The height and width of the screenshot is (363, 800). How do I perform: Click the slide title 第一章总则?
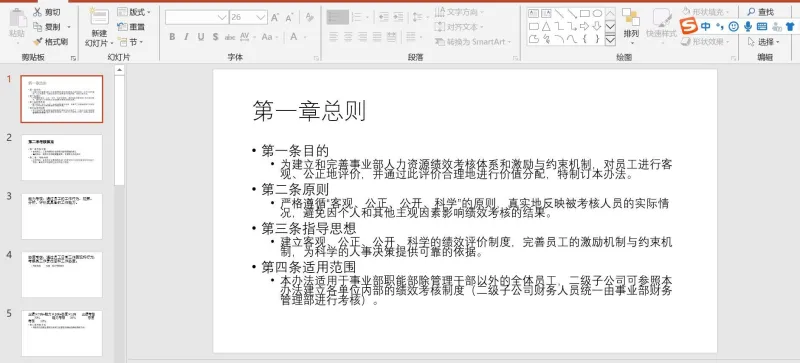(x=309, y=110)
